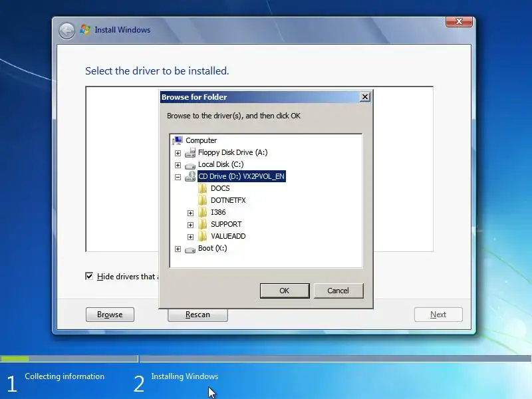Click the green setup progress bar
This screenshot has height=399, width=532.
pos(15,358)
